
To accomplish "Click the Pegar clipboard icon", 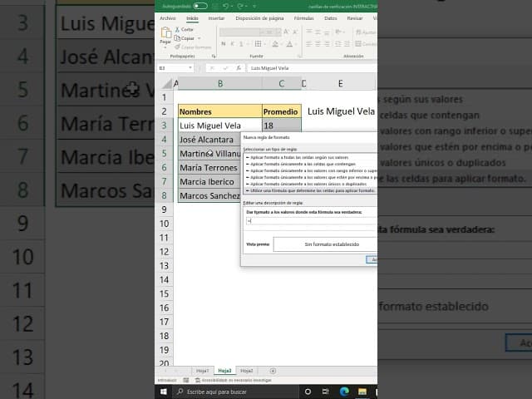I will pyautogui.click(x=165, y=32).
